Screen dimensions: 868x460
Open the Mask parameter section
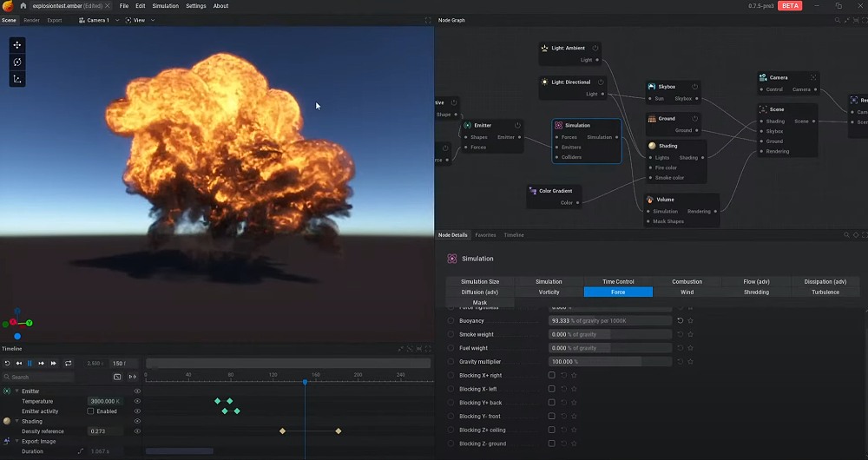[480, 302]
